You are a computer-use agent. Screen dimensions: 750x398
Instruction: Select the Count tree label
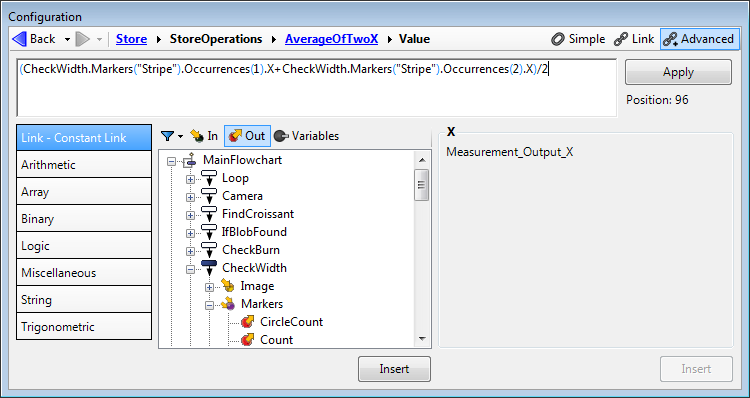[276, 340]
